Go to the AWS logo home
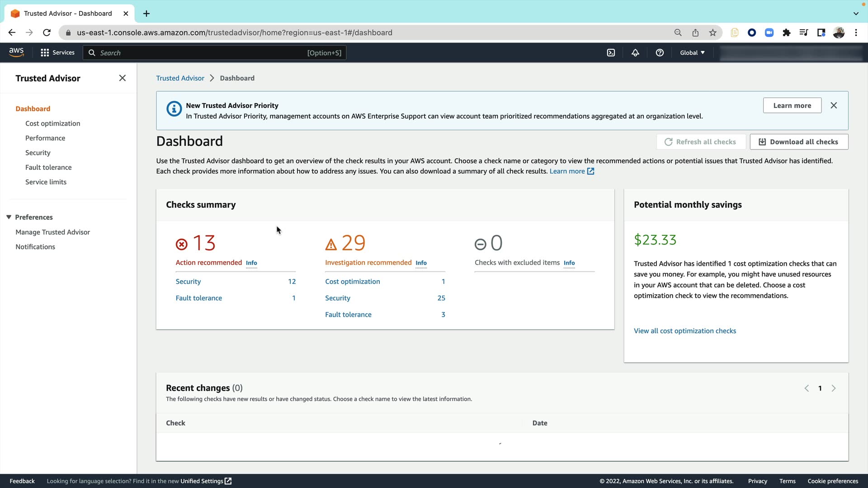868x488 pixels. click(16, 52)
